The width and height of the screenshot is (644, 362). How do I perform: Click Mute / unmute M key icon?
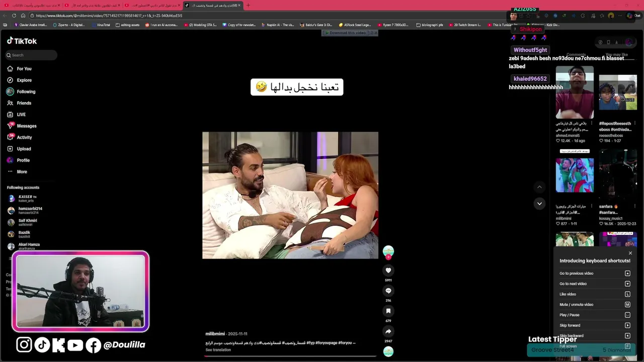point(627,305)
